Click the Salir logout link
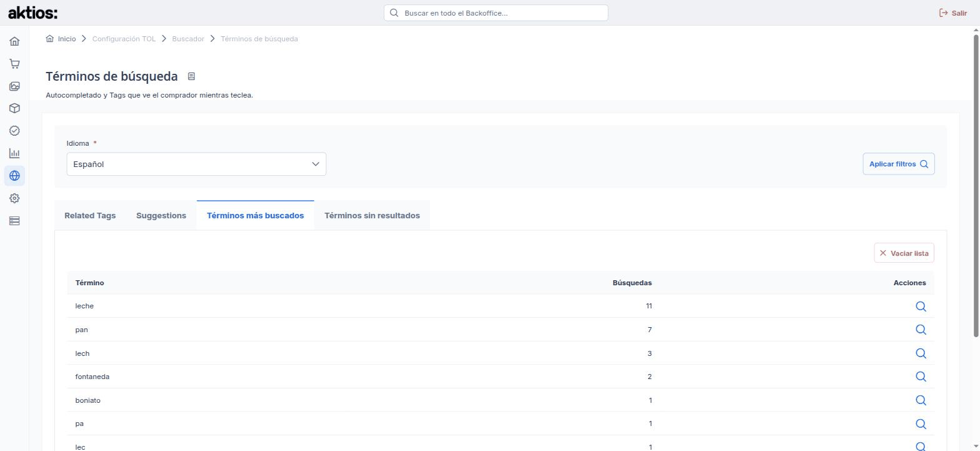The width and height of the screenshot is (980, 451). [x=952, y=13]
